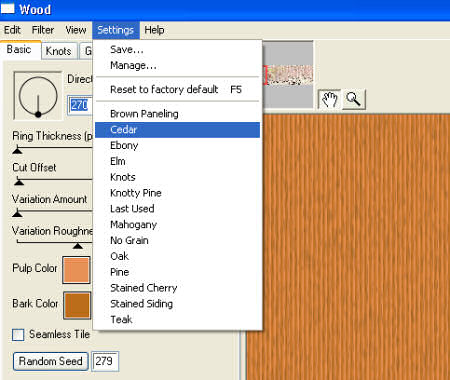Viewport: 450px width, 380px height.
Task: Choose Save... in Settings menu
Action: point(177,49)
